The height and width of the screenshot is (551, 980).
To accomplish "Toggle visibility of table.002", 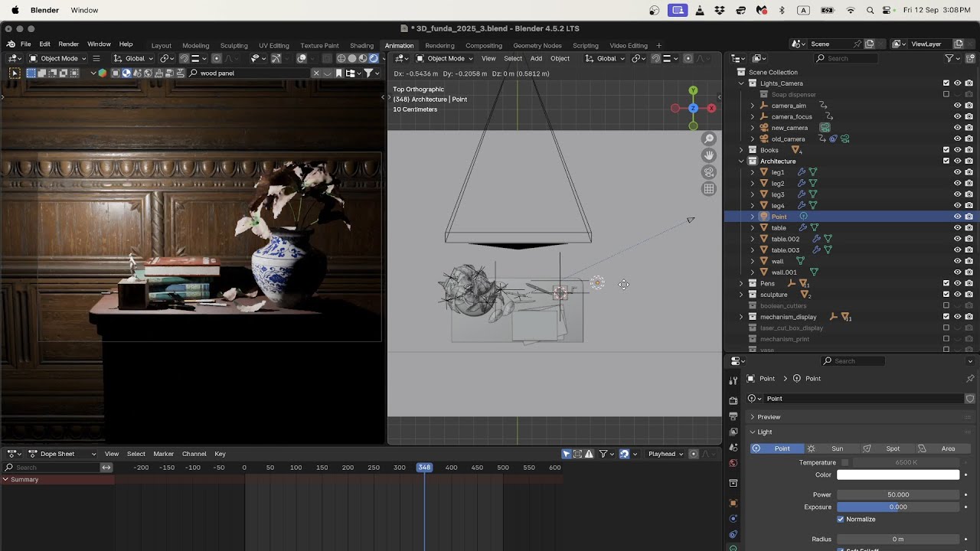I will point(957,239).
